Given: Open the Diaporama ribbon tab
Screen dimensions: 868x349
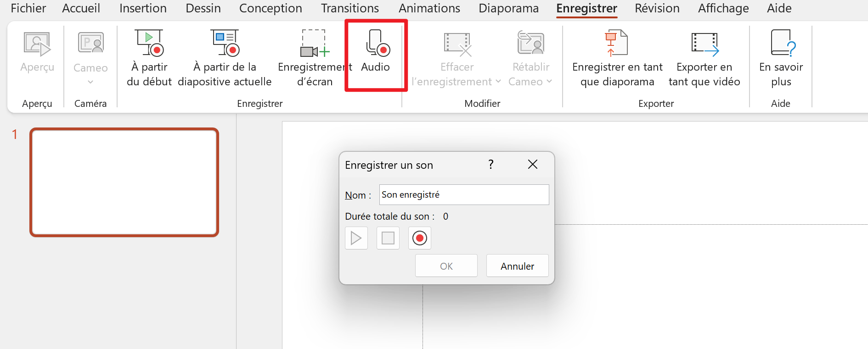Looking at the screenshot, I should [508, 8].
